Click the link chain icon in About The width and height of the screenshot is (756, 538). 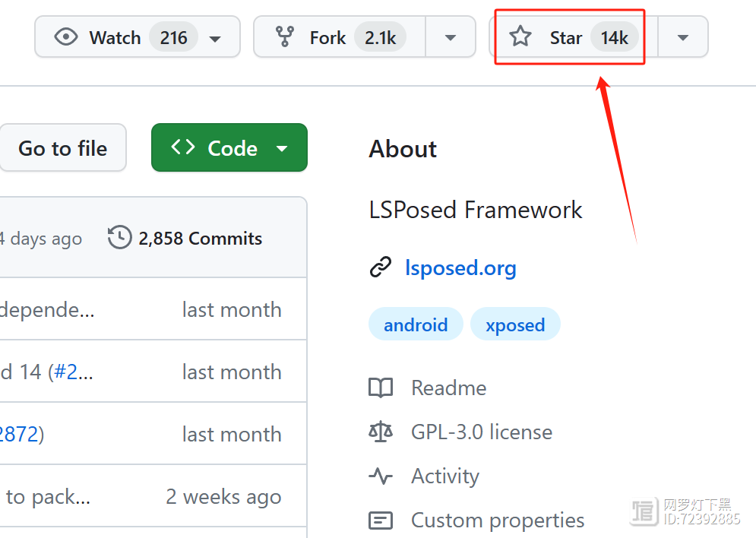point(381,267)
